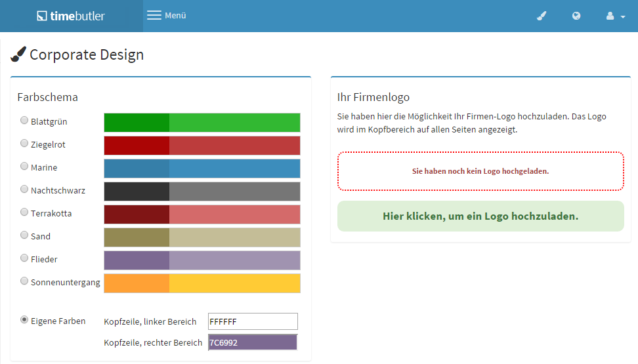Click the paintbrush design icon in header
Screen dimensions: 638x364
click(542, 16)
